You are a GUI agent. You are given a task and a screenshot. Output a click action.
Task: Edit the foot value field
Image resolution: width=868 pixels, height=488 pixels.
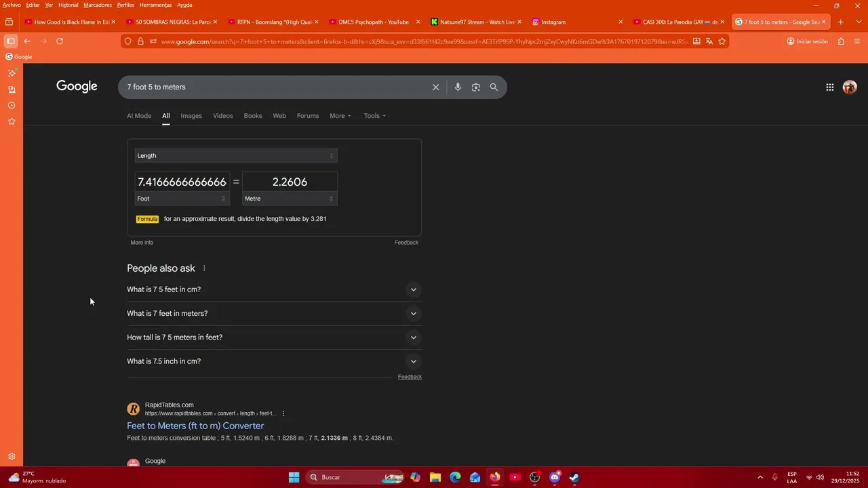pyautogui.click(x=182, y=182)
